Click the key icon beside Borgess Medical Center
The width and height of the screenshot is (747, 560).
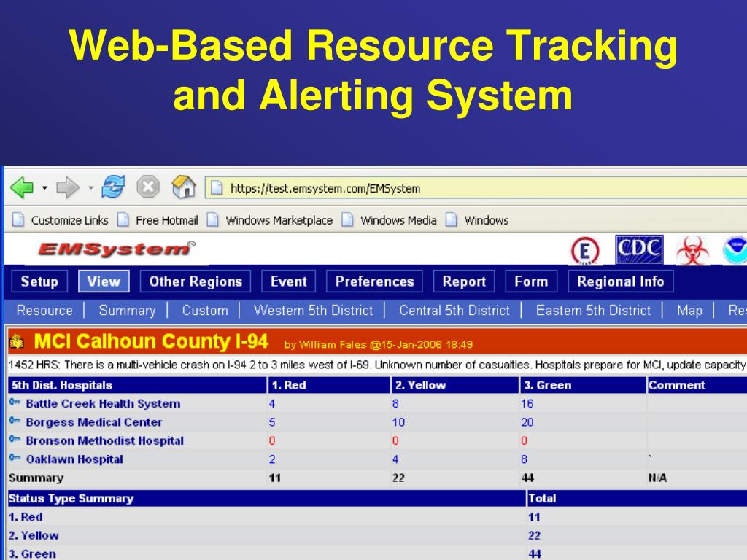tap(14, 421)
